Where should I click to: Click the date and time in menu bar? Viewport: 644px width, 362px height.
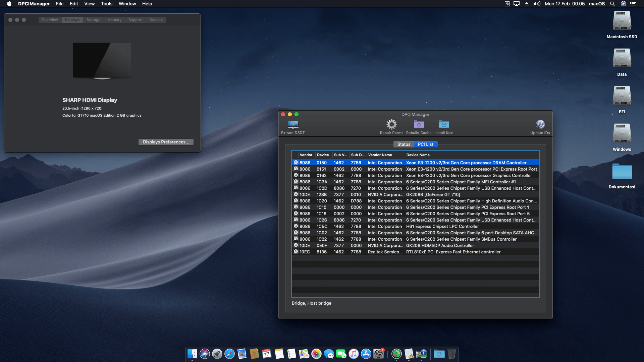coord(565,4)
